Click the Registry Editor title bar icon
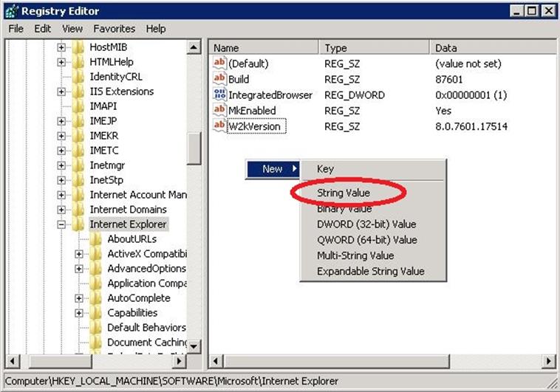 [12, 11]
